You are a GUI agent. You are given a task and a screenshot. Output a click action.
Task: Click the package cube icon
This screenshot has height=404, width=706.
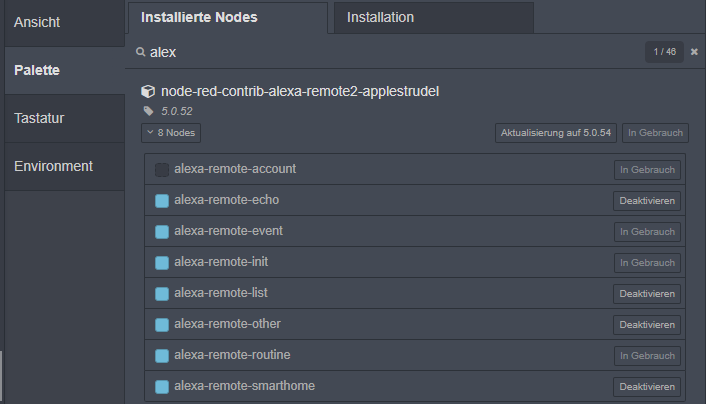pos(149,91)
